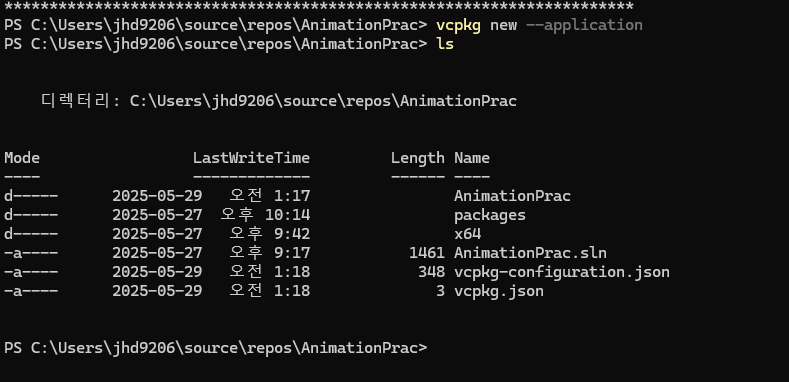The image size is (789, 382).
Task: Click the vcpkg-configuration.json entry
Action: point(562,272)
